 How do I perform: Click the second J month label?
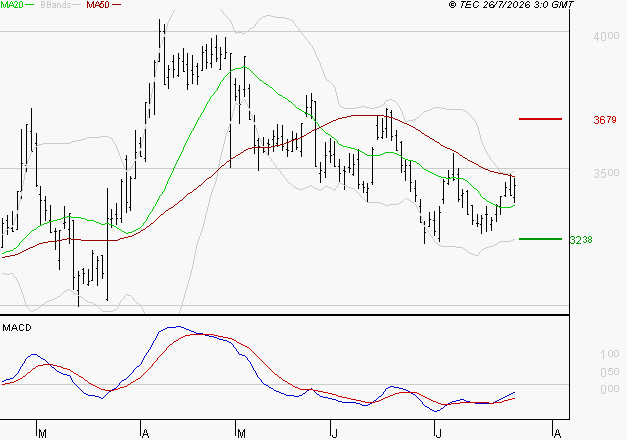tap(438, 434)
